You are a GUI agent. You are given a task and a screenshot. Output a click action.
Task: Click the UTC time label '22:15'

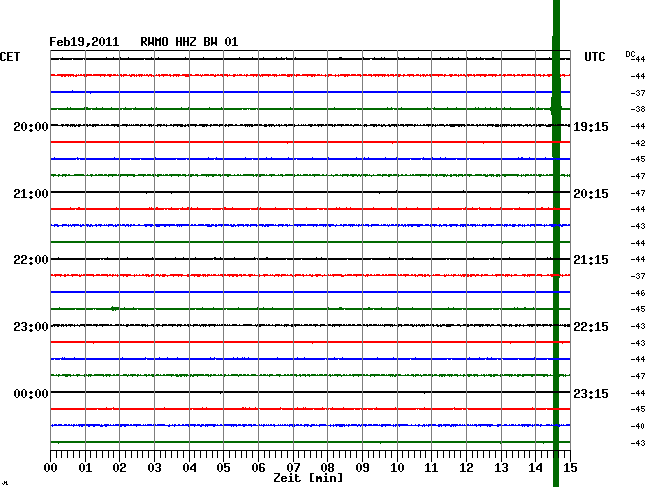[591, 327]
